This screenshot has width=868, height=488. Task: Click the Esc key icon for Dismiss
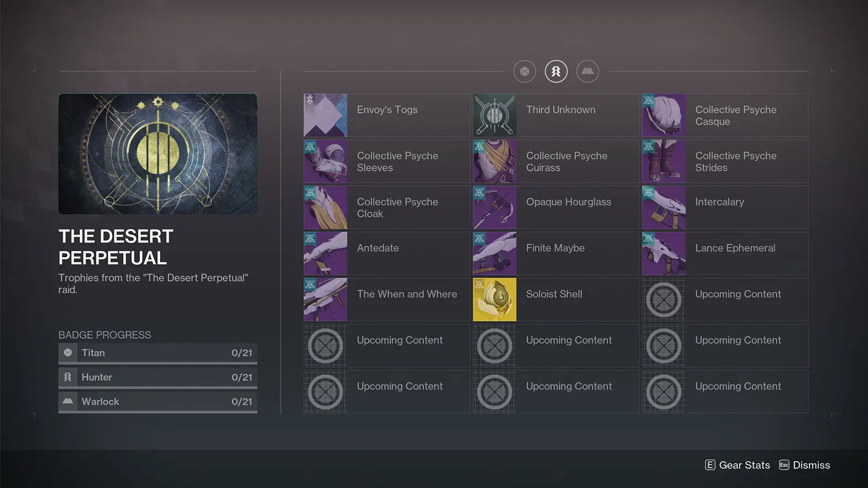point(784,465)
